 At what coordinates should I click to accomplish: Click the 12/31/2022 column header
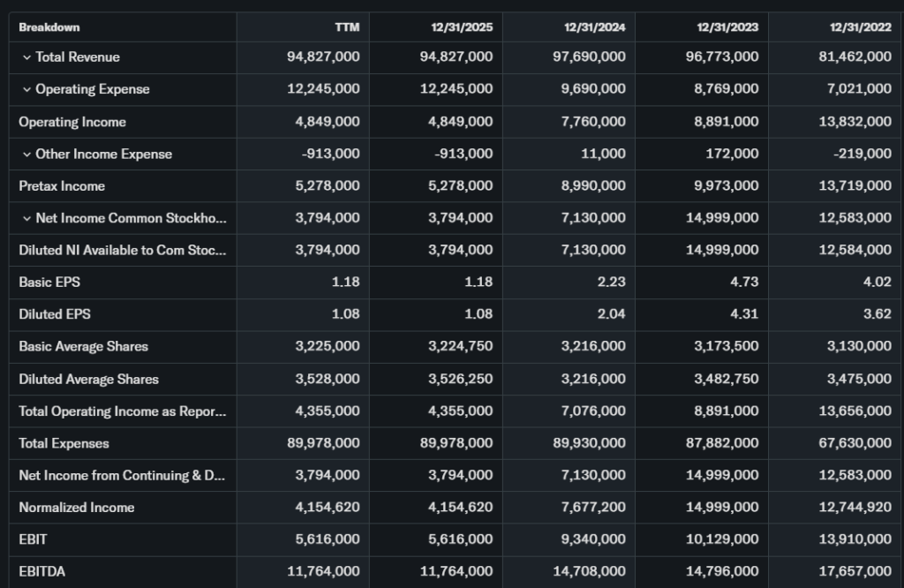(x=860, y=26)
